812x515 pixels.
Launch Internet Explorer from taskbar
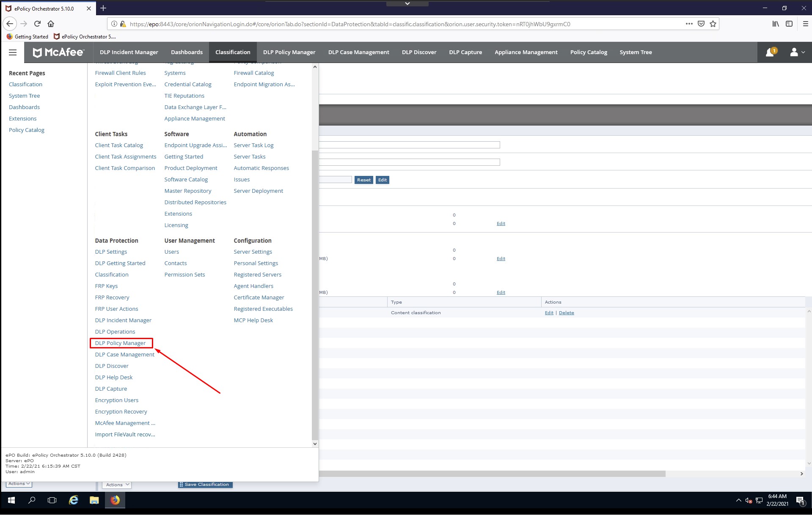pos(74,500)
